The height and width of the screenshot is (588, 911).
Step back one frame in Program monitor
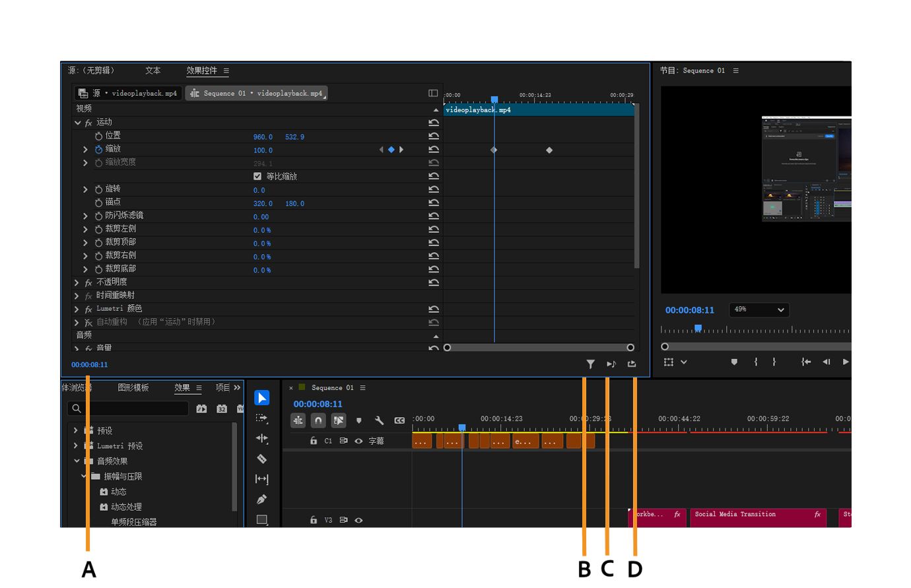(x=827, y=362)
